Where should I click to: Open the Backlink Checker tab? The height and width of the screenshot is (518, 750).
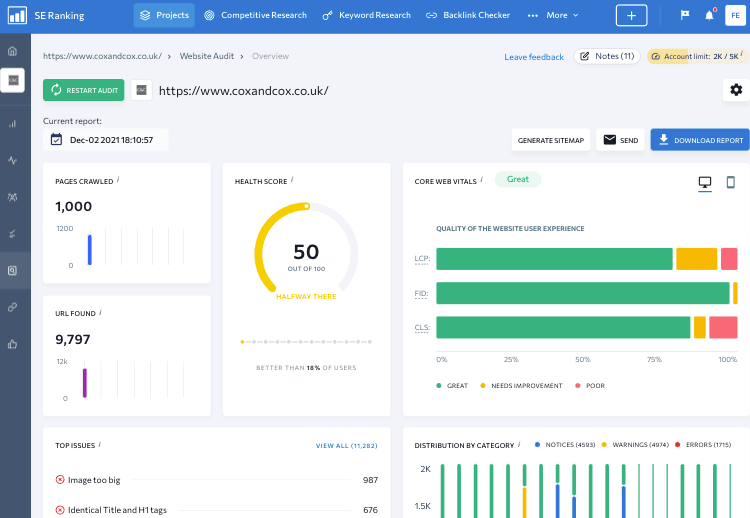(x=468, y=15)
